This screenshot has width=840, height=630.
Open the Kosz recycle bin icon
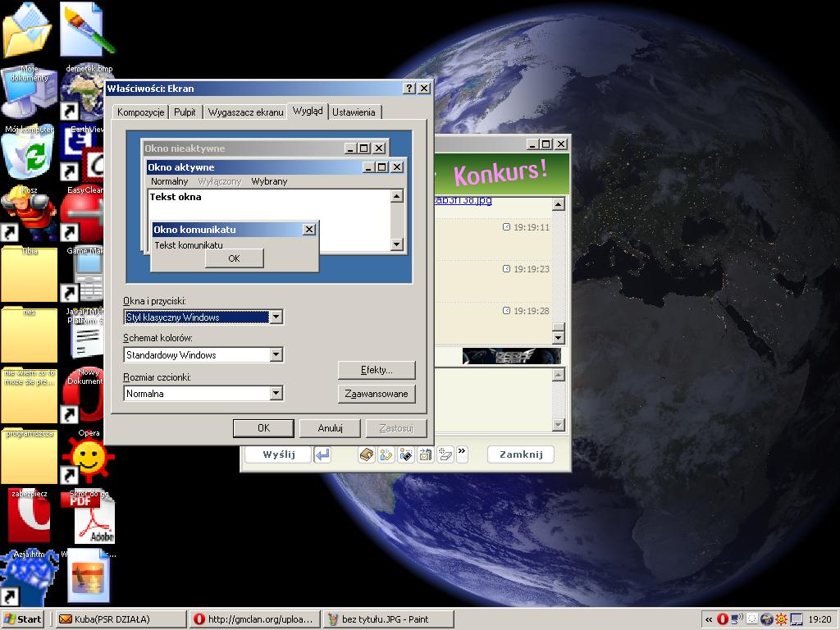click(x=27, y=157)
